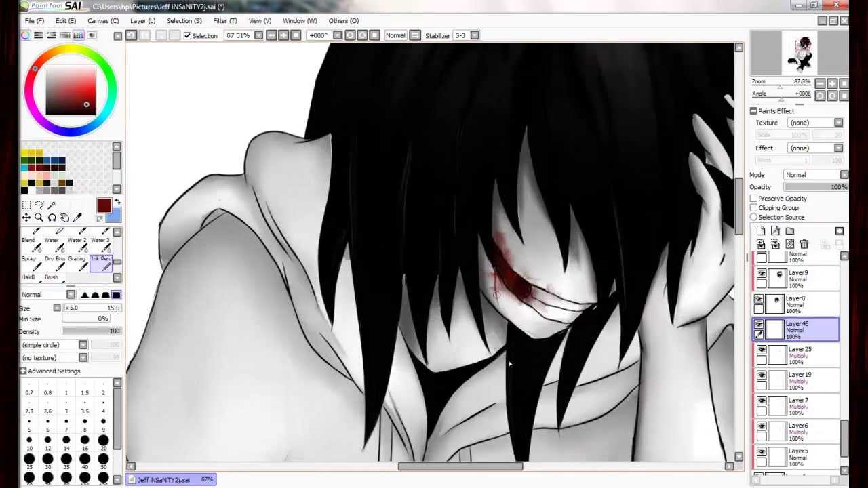This screenshot has width=868, height=488.
Task: Choose the Ink Pen tool
Action: (x=100, y=263)
